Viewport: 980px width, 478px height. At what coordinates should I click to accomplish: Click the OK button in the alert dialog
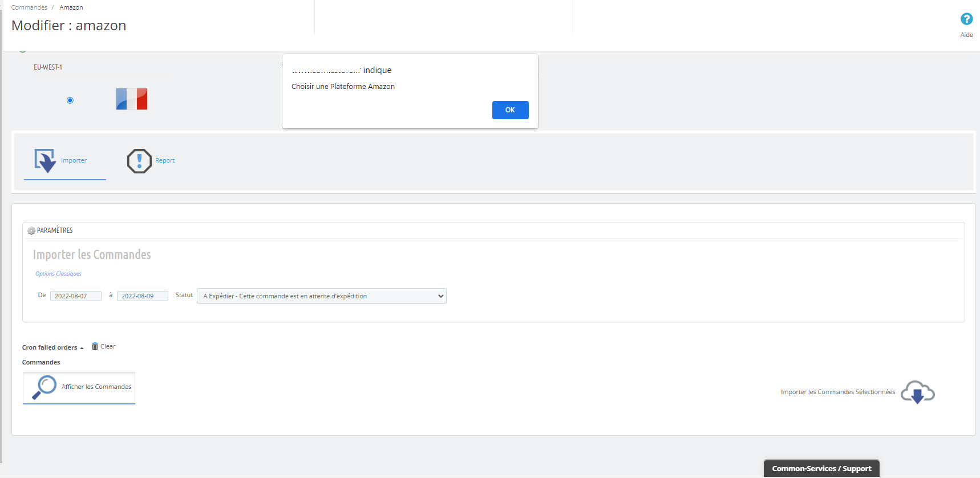click(x=510, y=110)
